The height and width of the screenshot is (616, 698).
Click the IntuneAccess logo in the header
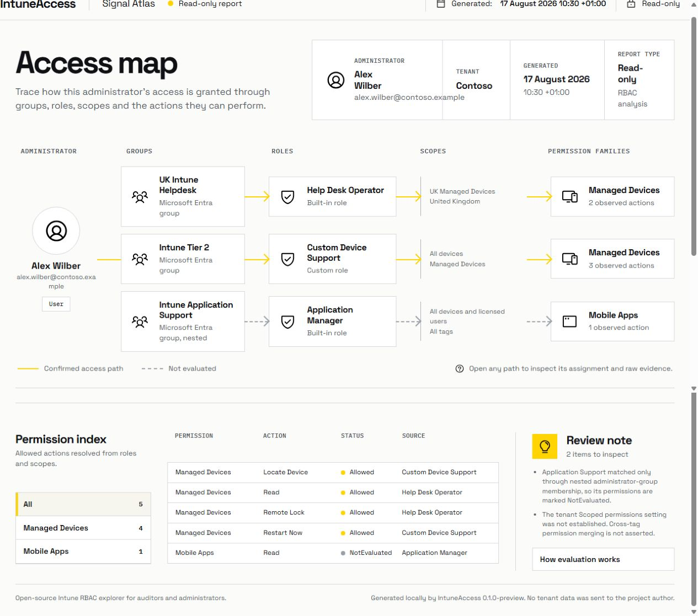tap(38, 4)
